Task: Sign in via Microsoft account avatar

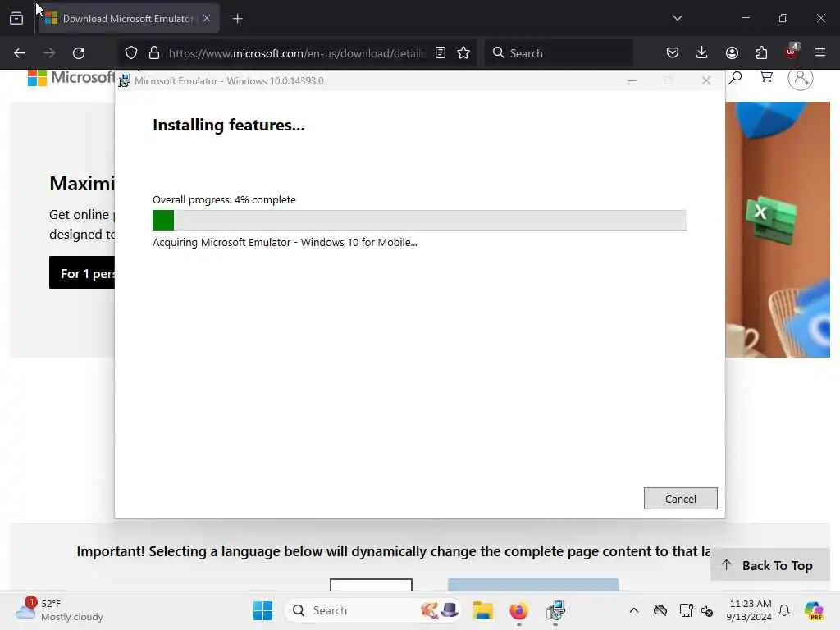Action: pos(801,79)
